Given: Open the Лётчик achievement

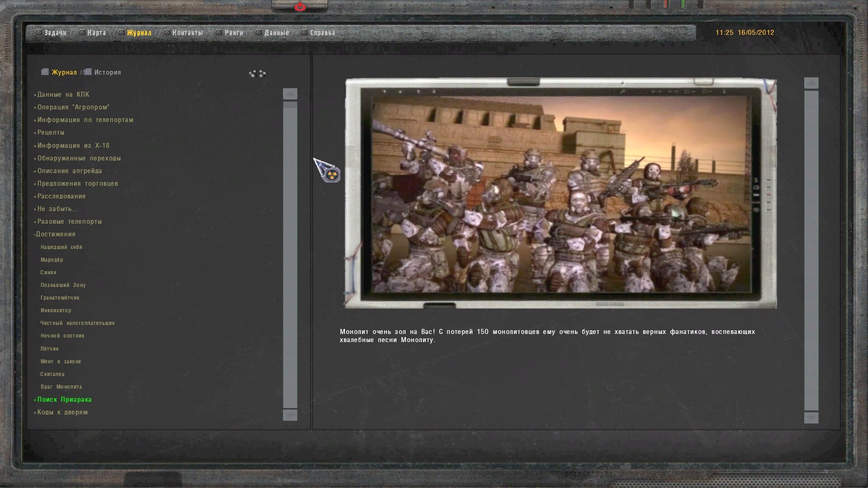Looking at the screenshot, I should pyautogui.click(x=50, y=349).
